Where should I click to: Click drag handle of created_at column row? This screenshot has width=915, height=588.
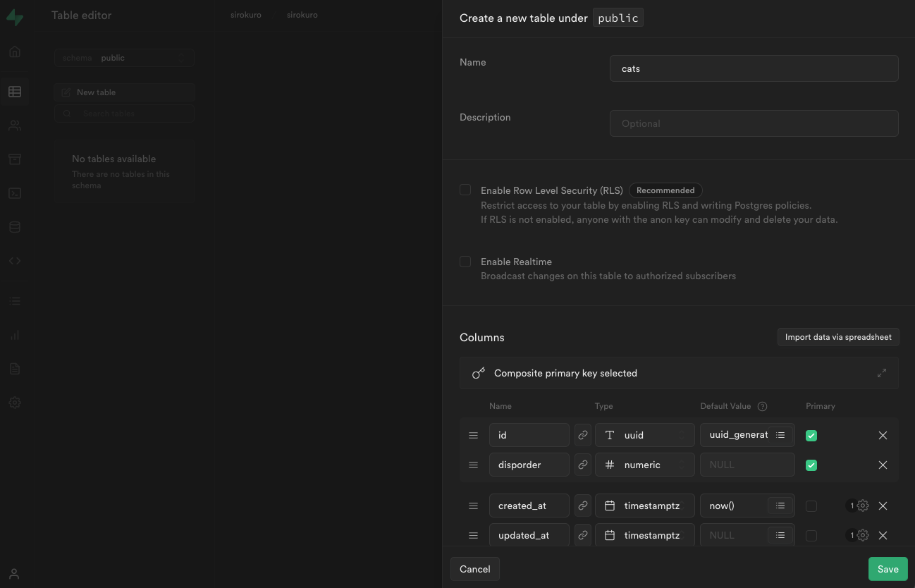click(x=474, y=506)
